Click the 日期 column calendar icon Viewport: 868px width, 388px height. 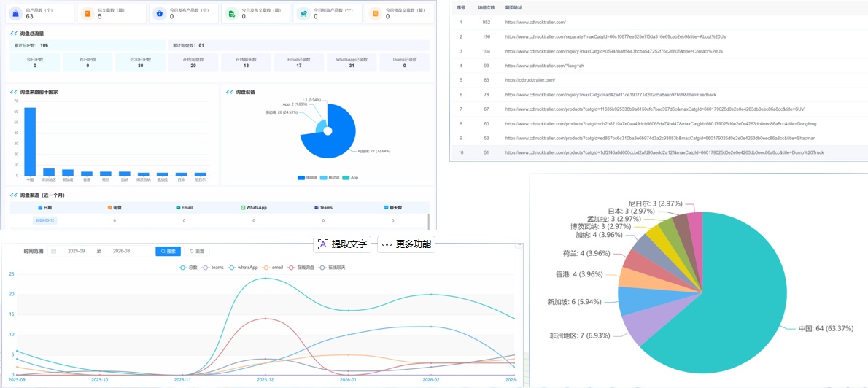tap(40, 208)
